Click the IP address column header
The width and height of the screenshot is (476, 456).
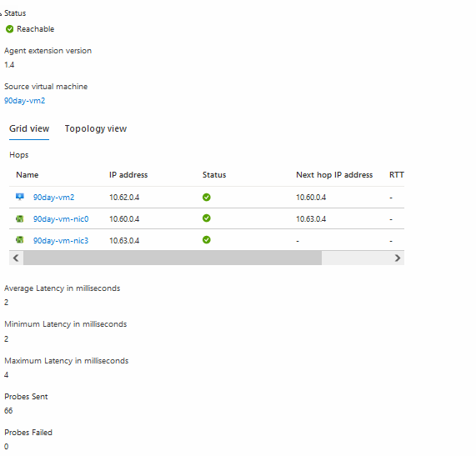tap(128, 175)
